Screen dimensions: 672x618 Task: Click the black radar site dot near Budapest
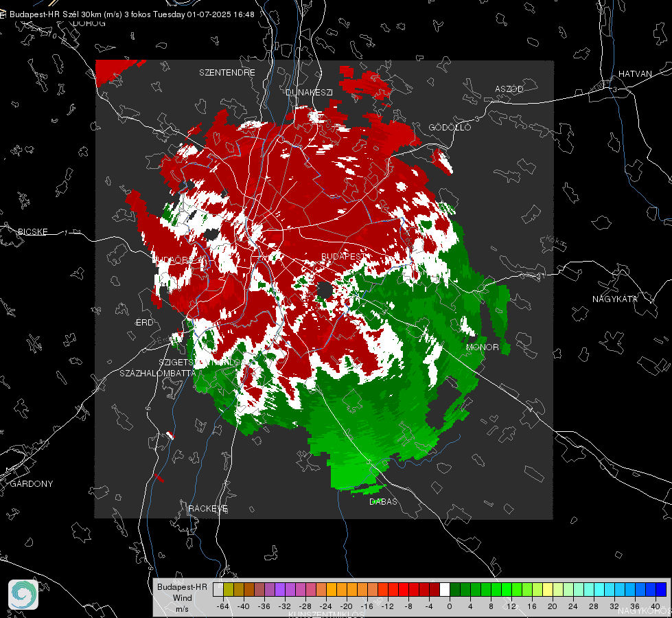[325, 290]
